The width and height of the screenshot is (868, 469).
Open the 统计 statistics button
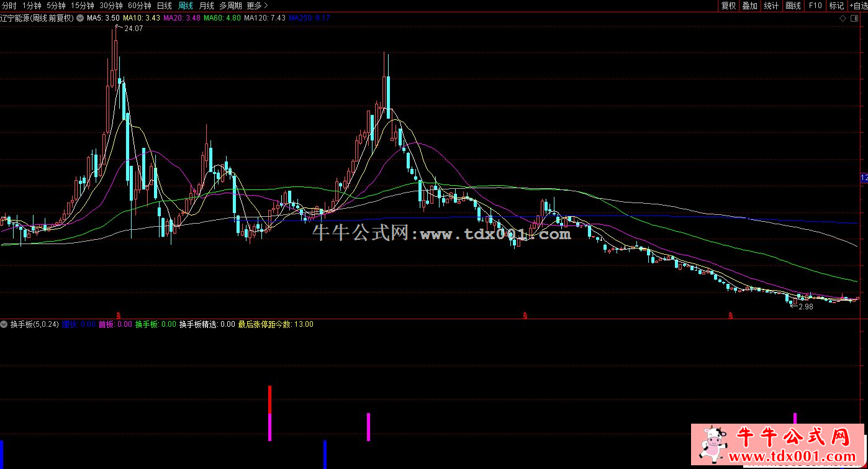pos(771,6)
